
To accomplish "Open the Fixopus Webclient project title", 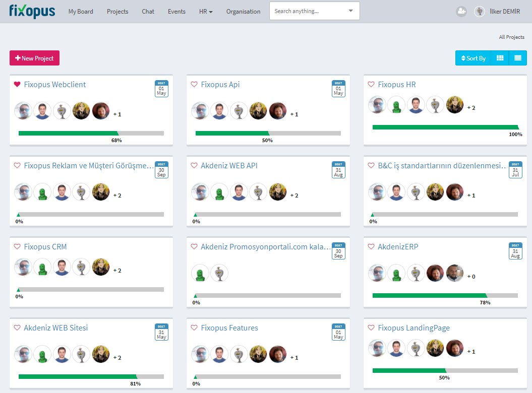I will (54, 85).
